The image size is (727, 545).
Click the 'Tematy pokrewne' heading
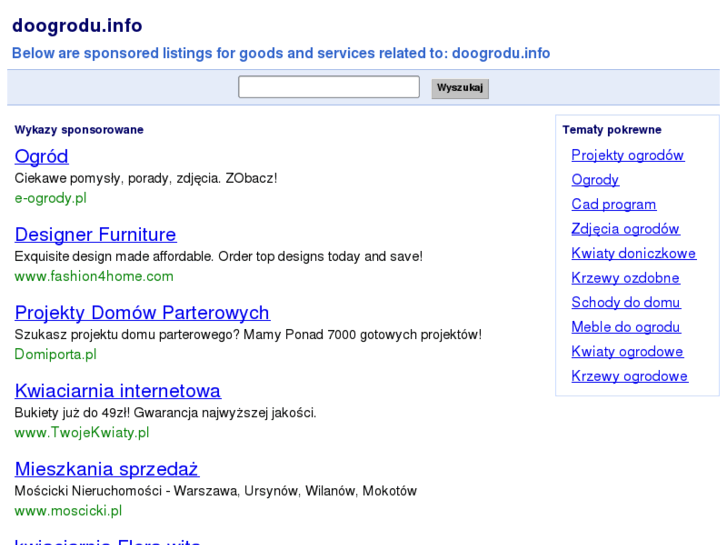tap(612, 130)
